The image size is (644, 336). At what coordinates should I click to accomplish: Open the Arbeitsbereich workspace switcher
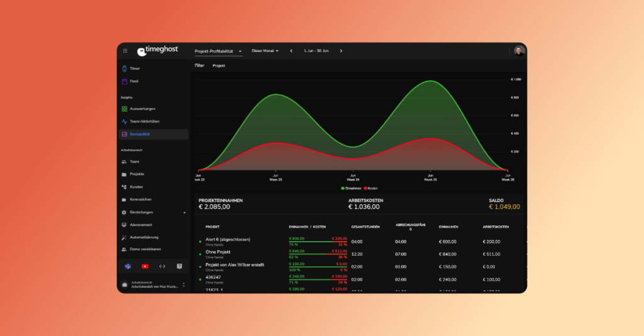pos(153,285)
